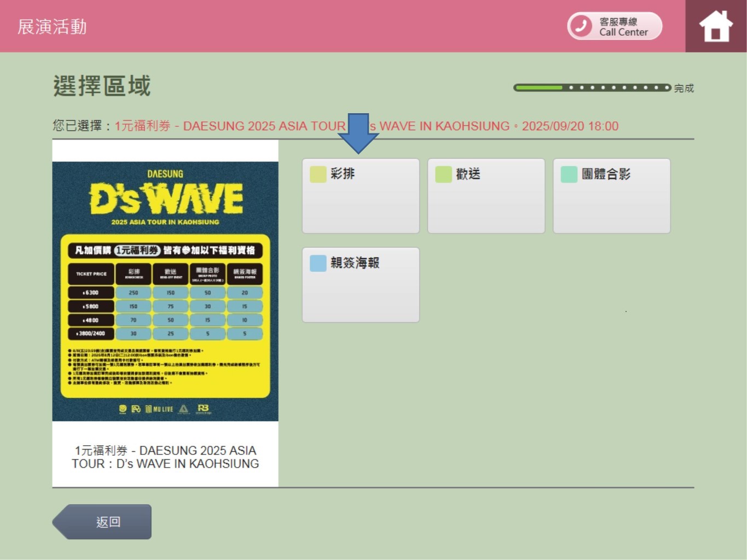The height and width of the screenshot is (560, 747).
Task: Click the yellow swatch beside 彩排
Action: [x=318, y=174]
